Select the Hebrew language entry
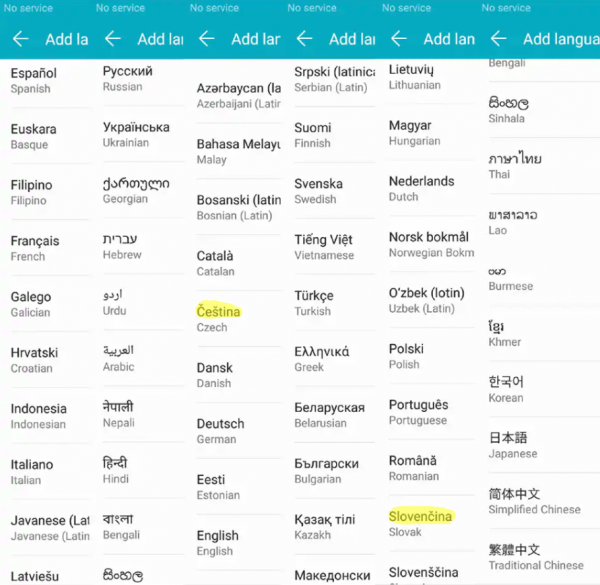This screenshot has height=585, width=600. coord(120,247)
